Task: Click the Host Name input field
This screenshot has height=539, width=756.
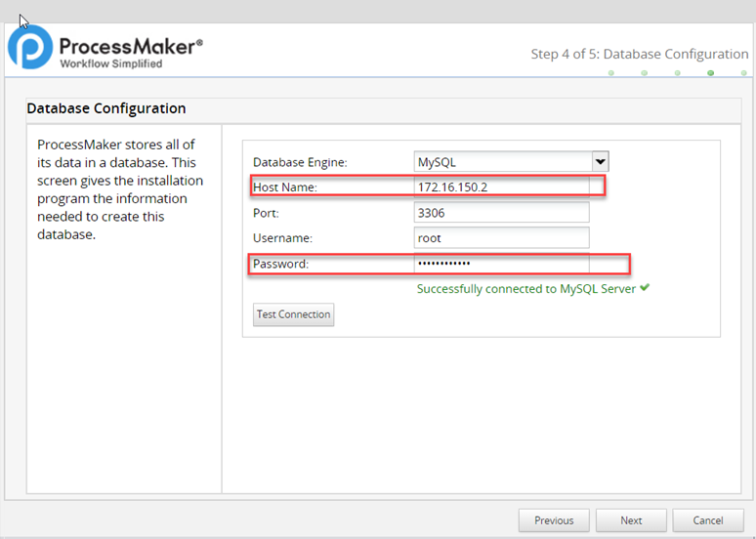Action: tap(501, 187)
